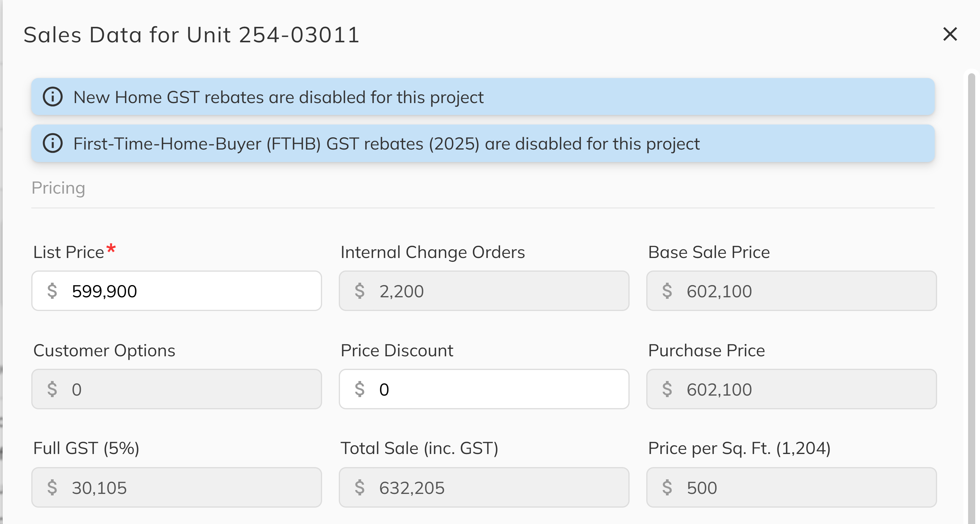Click the required asterisk beside List Price
Viewport: 980px width, 524px height.
(111, 249)
